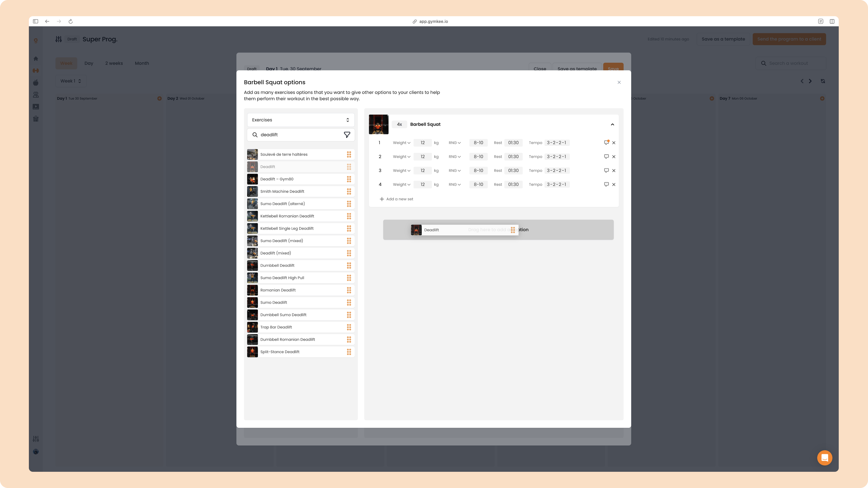The width and height of the screenshot is (868, 488).
Task: Open the nutrition apple icon in sidebar
Action: [36, 83]
